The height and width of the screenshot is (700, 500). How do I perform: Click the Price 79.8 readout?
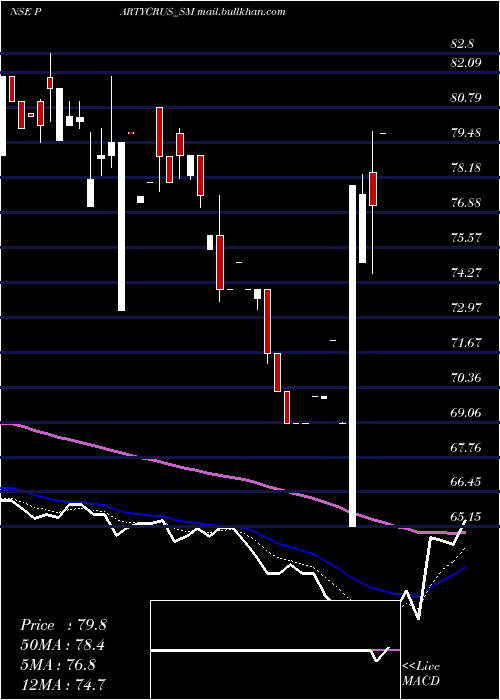coord(63,625)
